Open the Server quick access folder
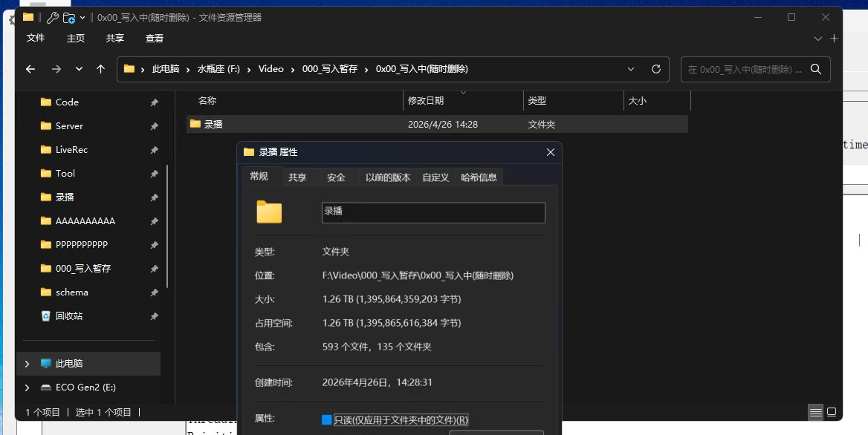868x435 pixels. (x=69, y=126)
